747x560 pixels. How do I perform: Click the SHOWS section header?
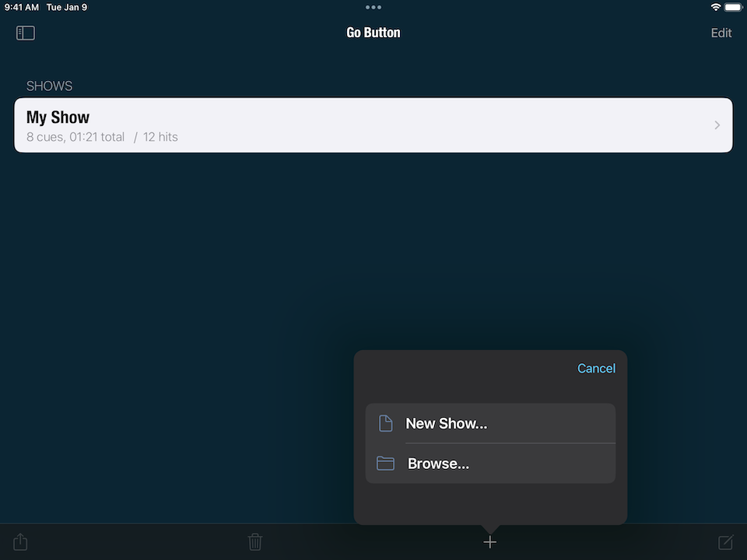pos(49,86)
